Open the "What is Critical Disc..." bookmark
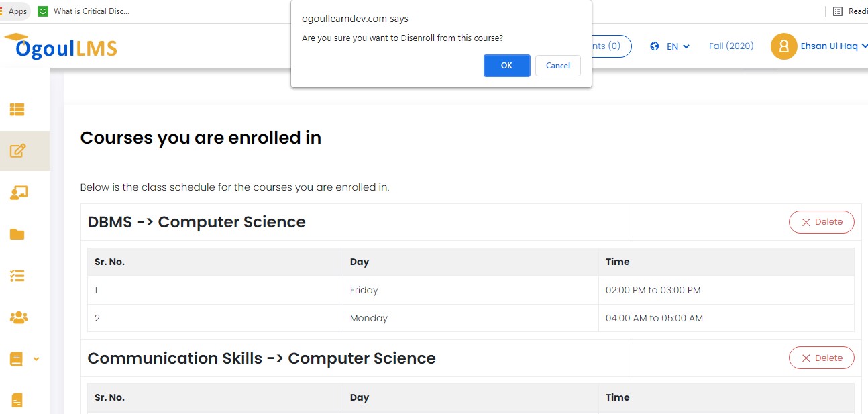This screenshot has width=868, height=414. tap(85, 11)
